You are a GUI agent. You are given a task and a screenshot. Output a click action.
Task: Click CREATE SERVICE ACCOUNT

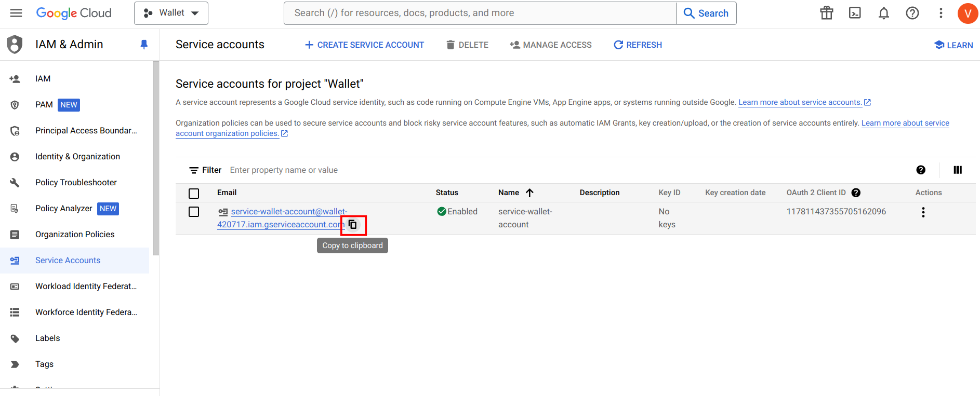(x=364, y=45)
